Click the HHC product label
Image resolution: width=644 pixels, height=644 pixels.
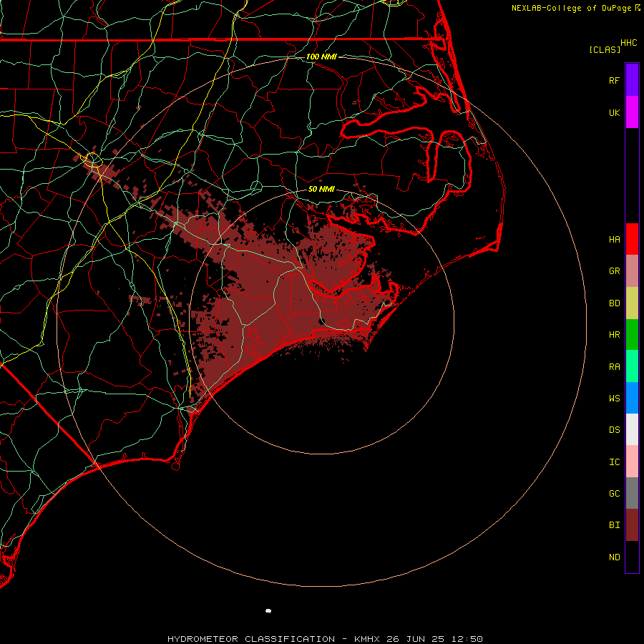(628, 43)
